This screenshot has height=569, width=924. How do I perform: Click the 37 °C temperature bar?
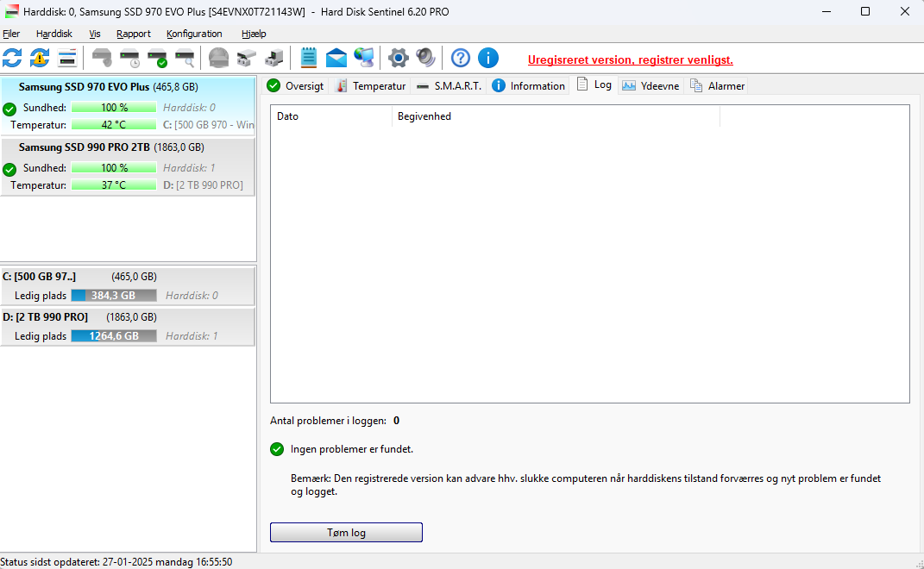(114, 185)
